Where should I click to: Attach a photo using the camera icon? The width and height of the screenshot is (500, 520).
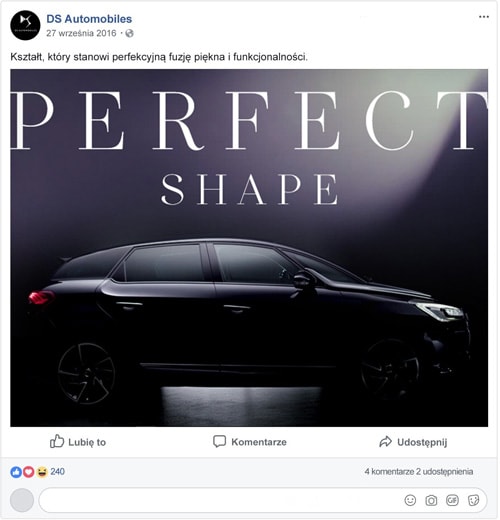pos(431,500)
